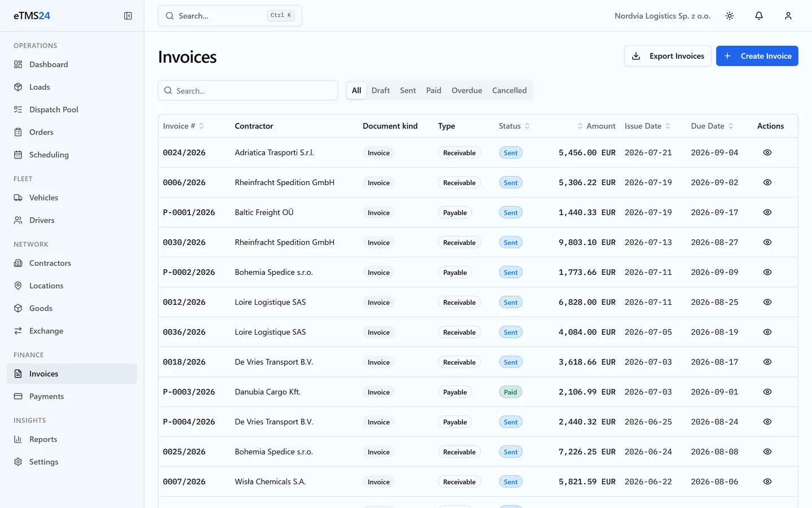This screenshot has height=508, width=812.
Task: Click the magnifier icon in global search
Action: coord(170,16)
